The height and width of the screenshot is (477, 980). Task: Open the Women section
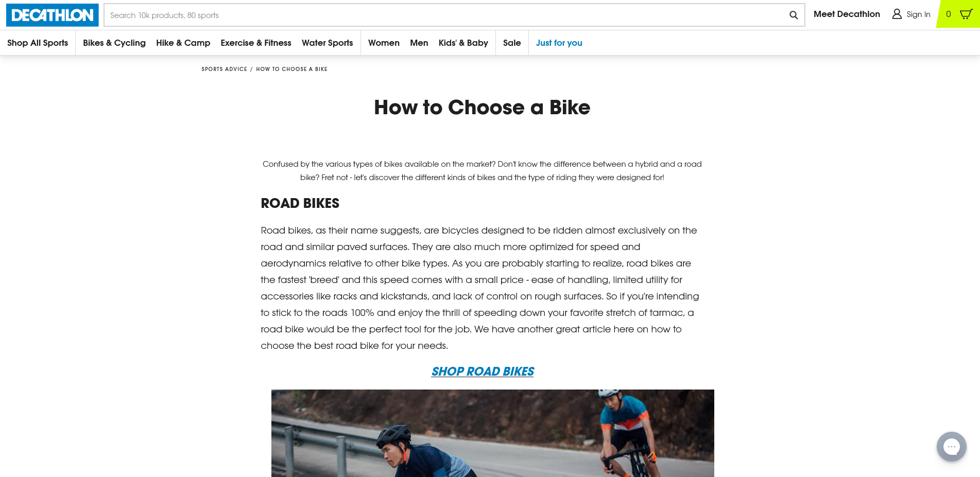click(x=384, y=43)
